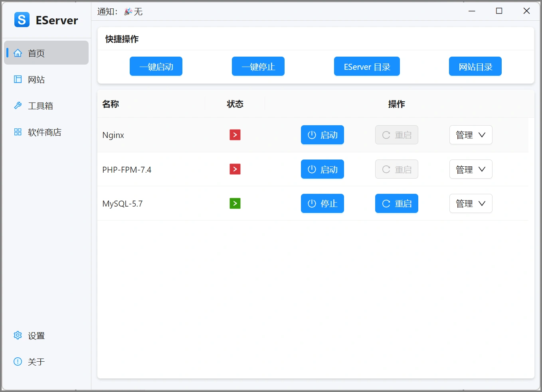The image size is (542, 392).
Task: Click the 快捷操作 heading
Action: (122, 39)
